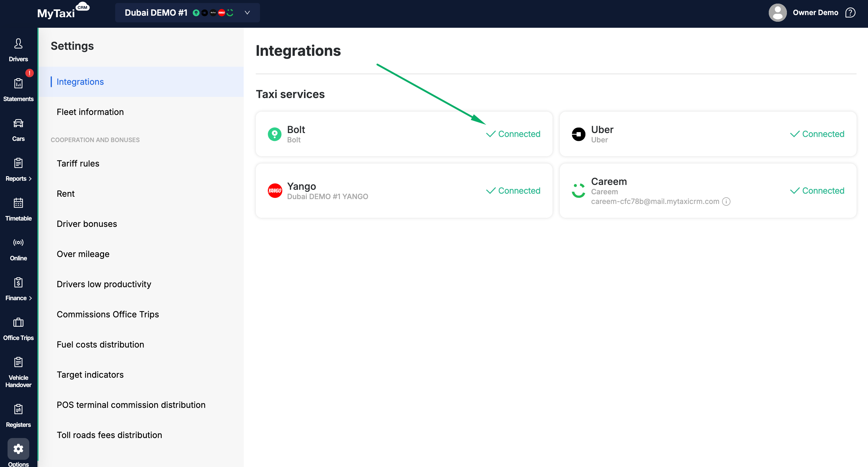Click the Yango service logo

(275, 191)
